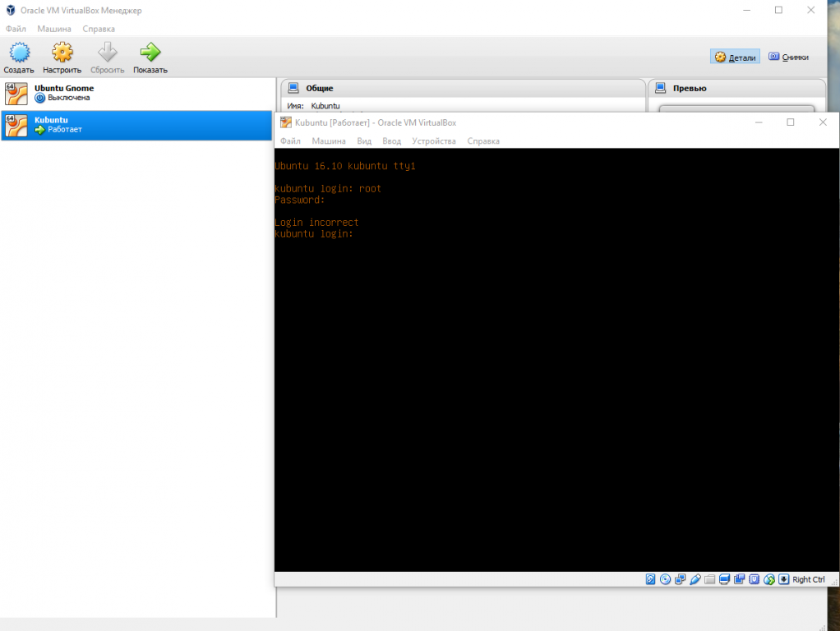Open Справка menu in Kubuntu VM window
This screenshot has width=840, height=631.
pos(483,140)
